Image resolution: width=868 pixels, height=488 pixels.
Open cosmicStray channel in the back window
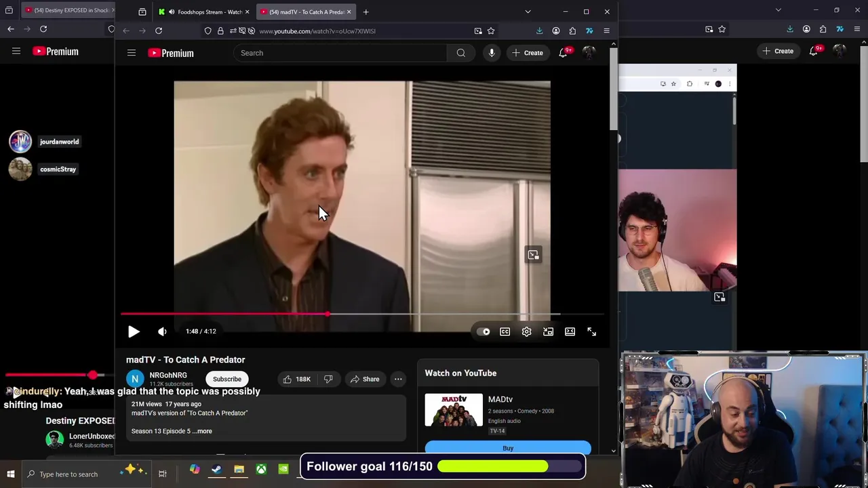43,169
